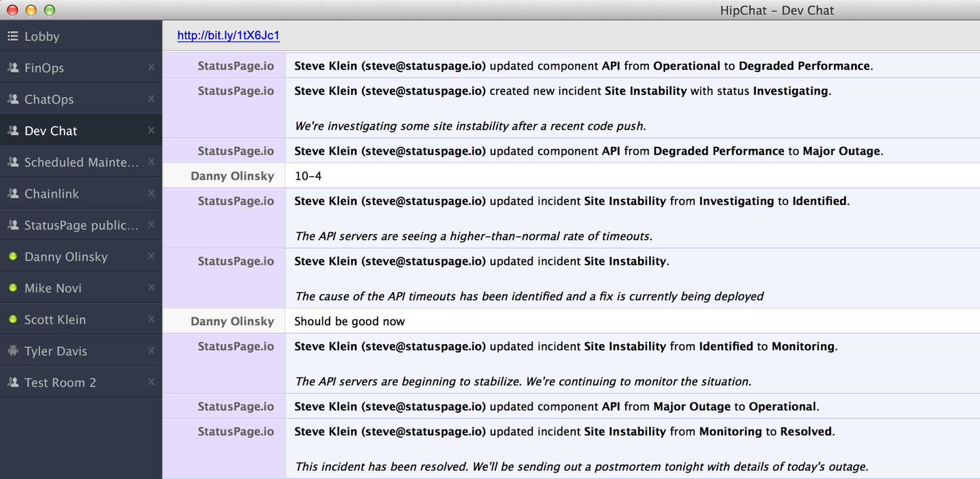This screenshot has width=980, height=479.
Task: Open the Scheduled Mainte... room
Action: click(x=81, y=162)
